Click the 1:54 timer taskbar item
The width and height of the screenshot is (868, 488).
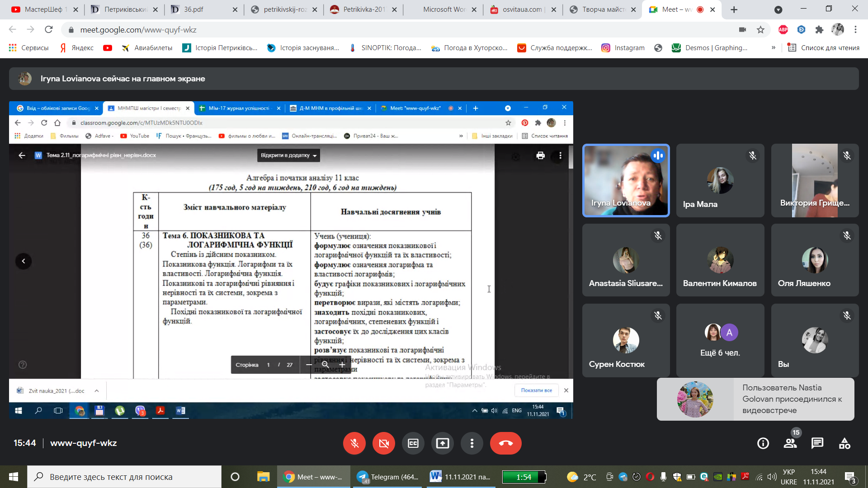[524, 477]
